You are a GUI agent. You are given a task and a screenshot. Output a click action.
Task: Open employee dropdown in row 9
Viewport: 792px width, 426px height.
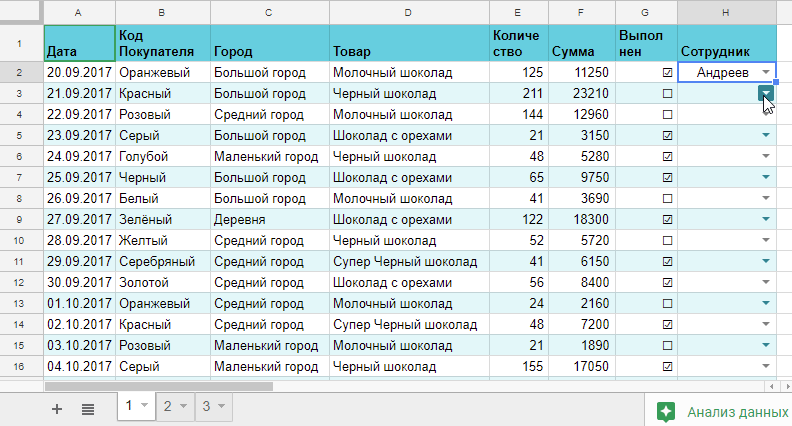(x=766, y=219)
